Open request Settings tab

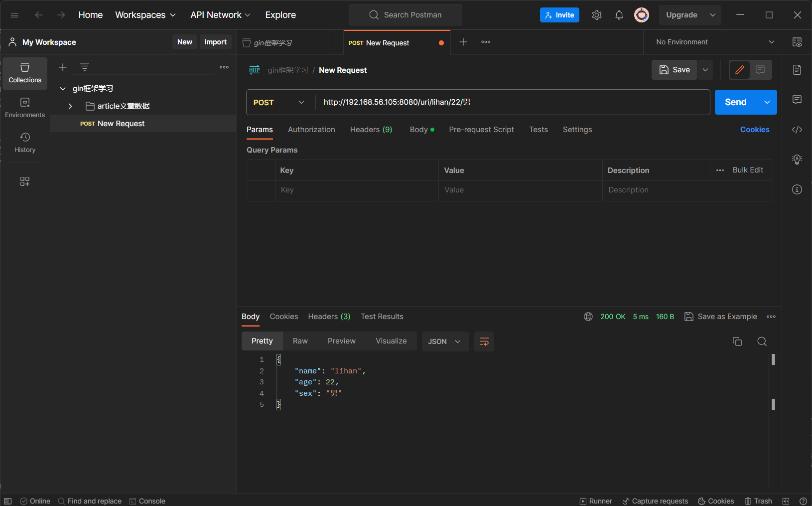point(577,130)
